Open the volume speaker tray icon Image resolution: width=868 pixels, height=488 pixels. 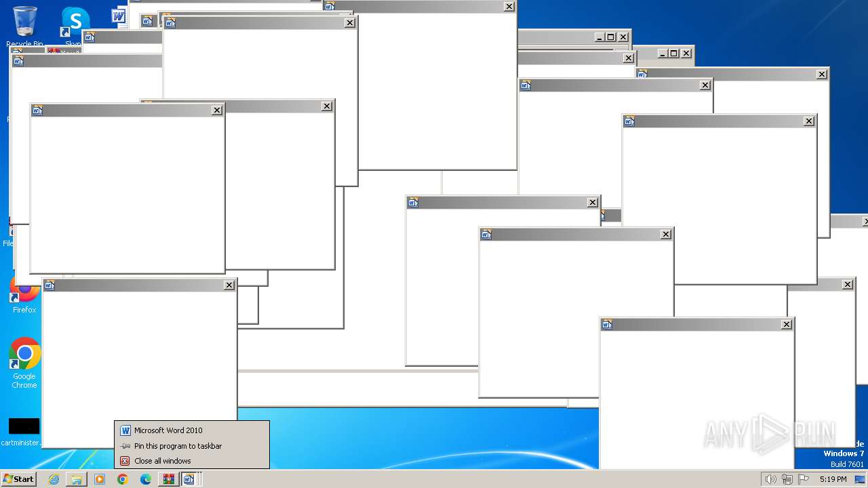[x=770, y=479]
